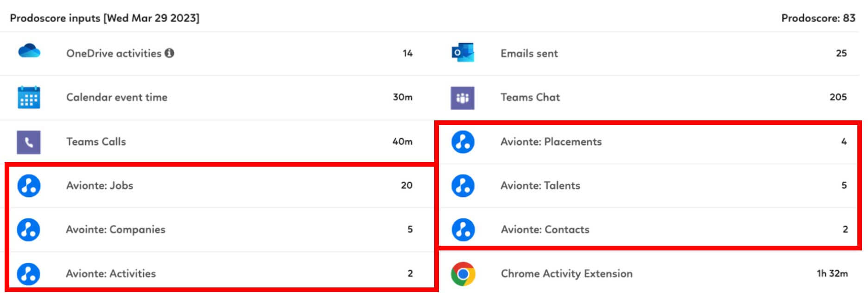Screen dimensions: 868x293
Task: Click the Avointe: Companies icon
Action: point(29,230)
